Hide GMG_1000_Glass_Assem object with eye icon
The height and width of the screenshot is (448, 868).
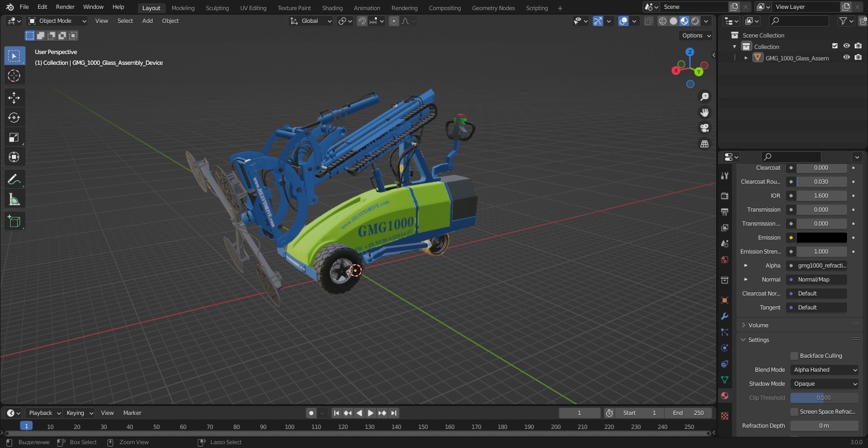click(846, 58)
